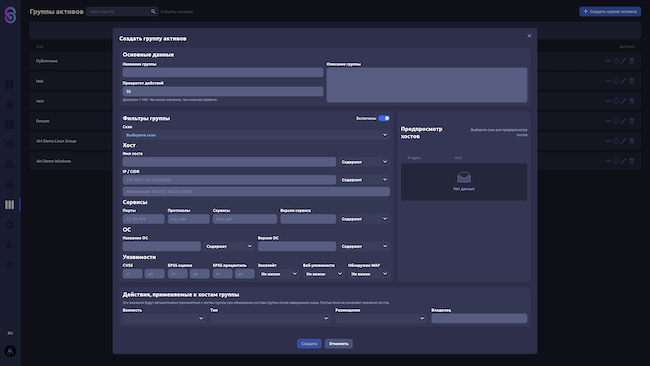Delete AH Demo Windows via trash icon
This screenshot has height=366, width=650.
pyautogui.click(x=632, y=161)
